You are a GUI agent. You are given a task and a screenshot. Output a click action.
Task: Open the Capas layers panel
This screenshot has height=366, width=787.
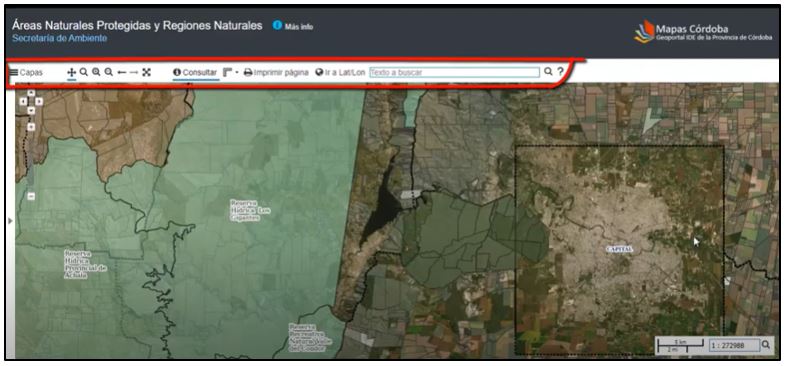tap(27, 72)
